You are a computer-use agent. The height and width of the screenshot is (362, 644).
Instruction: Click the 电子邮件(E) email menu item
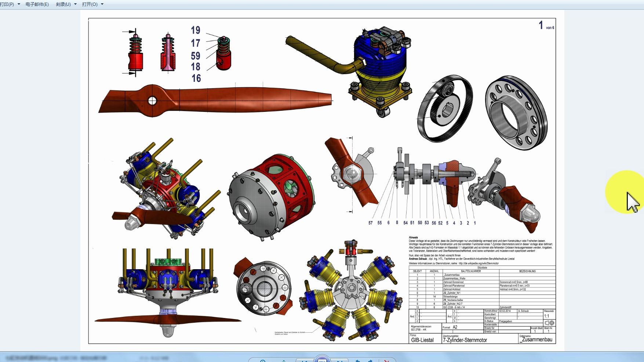click(x=37, y=4)
